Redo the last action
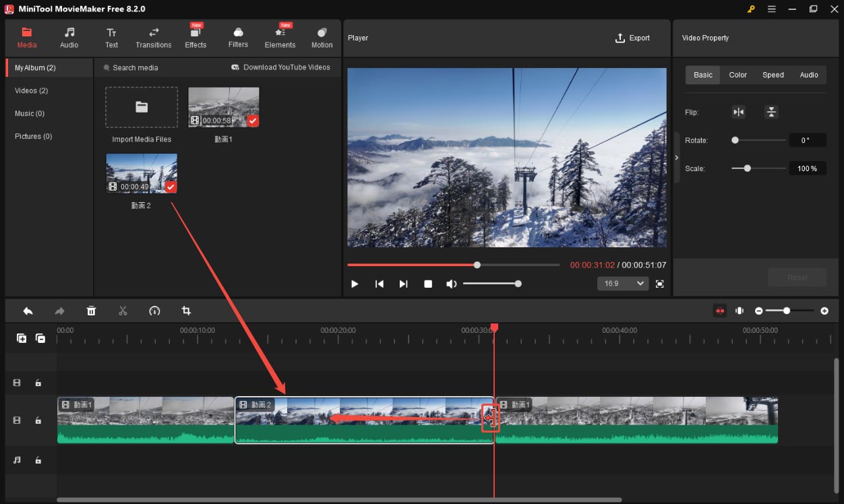Image resolution: width=844 pixels, height=504 pixels. pyautogui.click(x=59, y=311)
